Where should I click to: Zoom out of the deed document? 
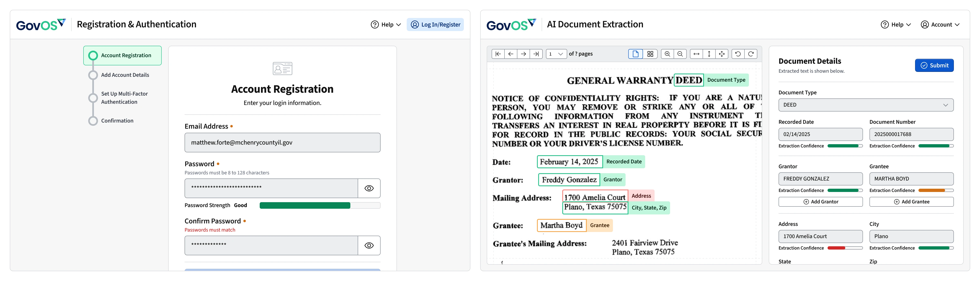coord(680,54)
